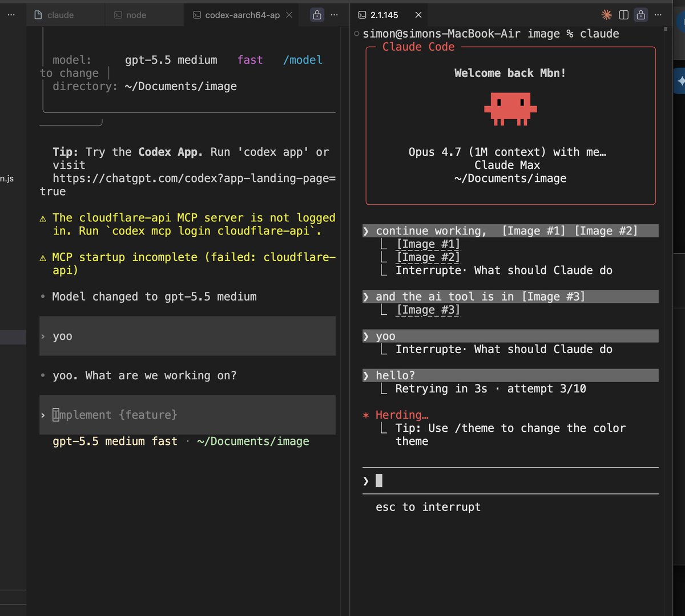
Task: Click the 'Opus 4.7 (1M context)' model line
Action: point(507,152)
